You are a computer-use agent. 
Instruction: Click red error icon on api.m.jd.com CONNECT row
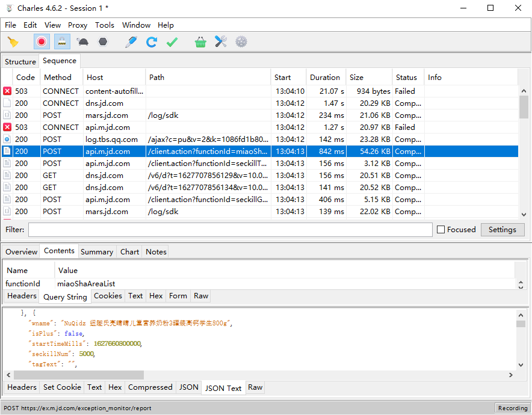[x=7, y=127]
